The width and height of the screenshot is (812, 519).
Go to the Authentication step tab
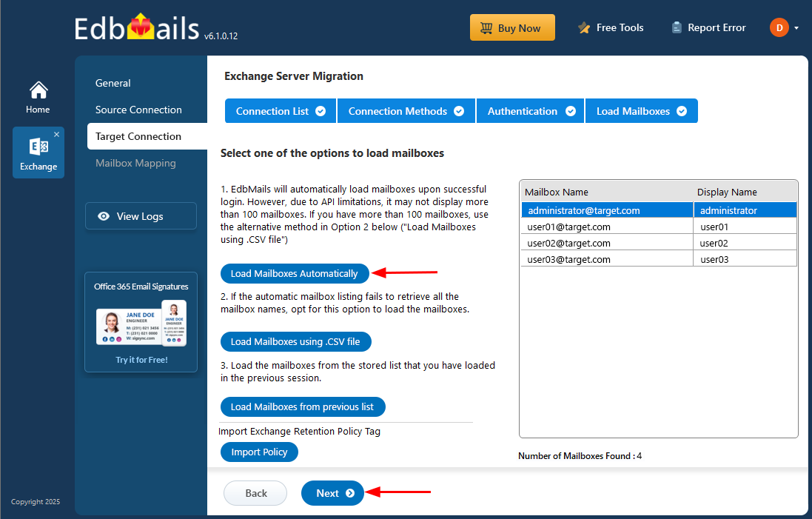pos(530,111)
